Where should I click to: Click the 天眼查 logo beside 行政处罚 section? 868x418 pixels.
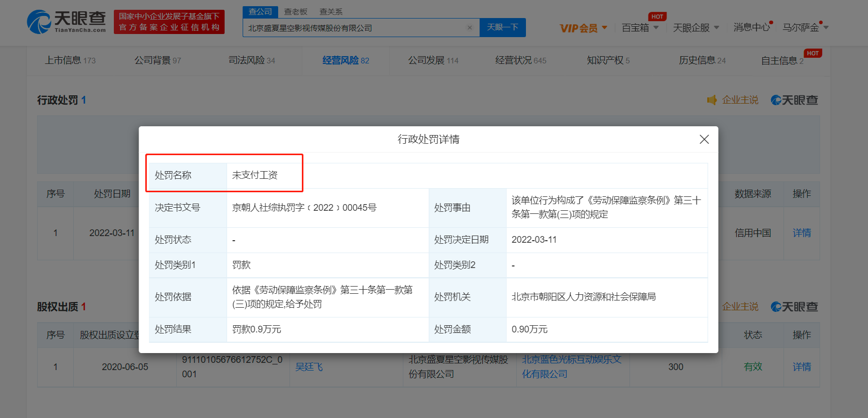click(x=794, y=100)
